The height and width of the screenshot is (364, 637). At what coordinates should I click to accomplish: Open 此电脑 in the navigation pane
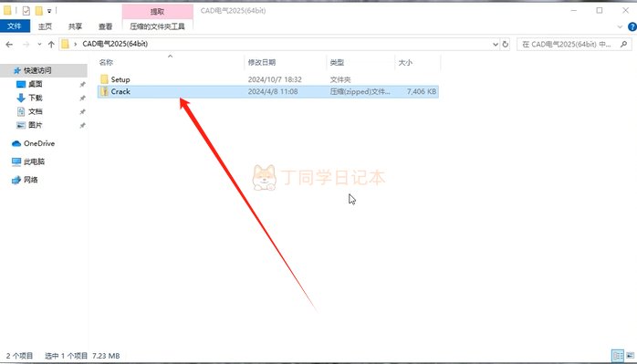point(34,161)
